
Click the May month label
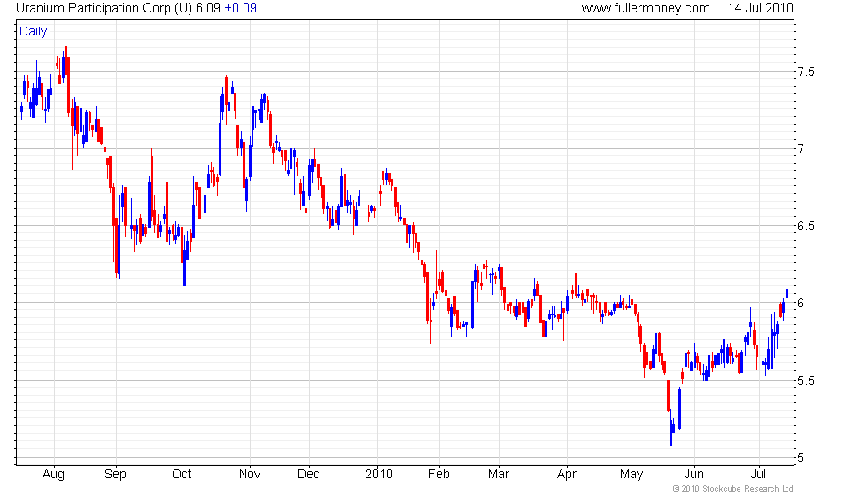pyautogui.click(x=632, y=475)
